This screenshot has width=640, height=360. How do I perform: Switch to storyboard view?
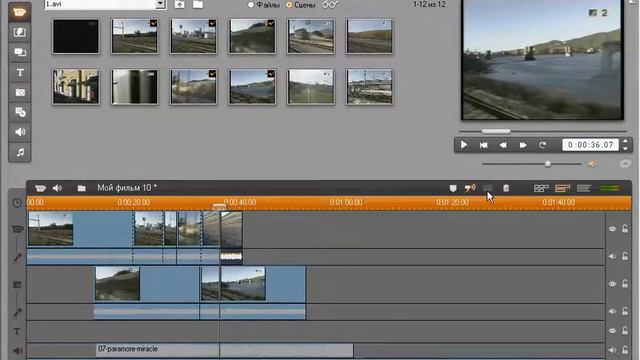[x=541, y=188]
